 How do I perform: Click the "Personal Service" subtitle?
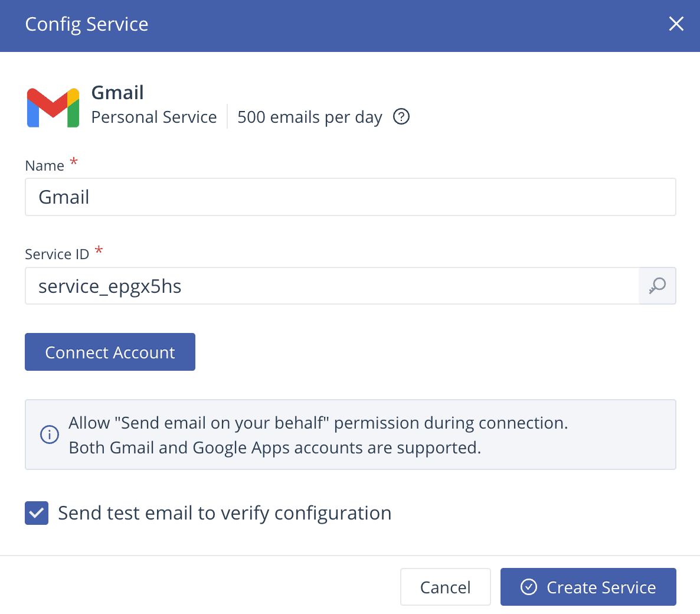tap(153, 117)
